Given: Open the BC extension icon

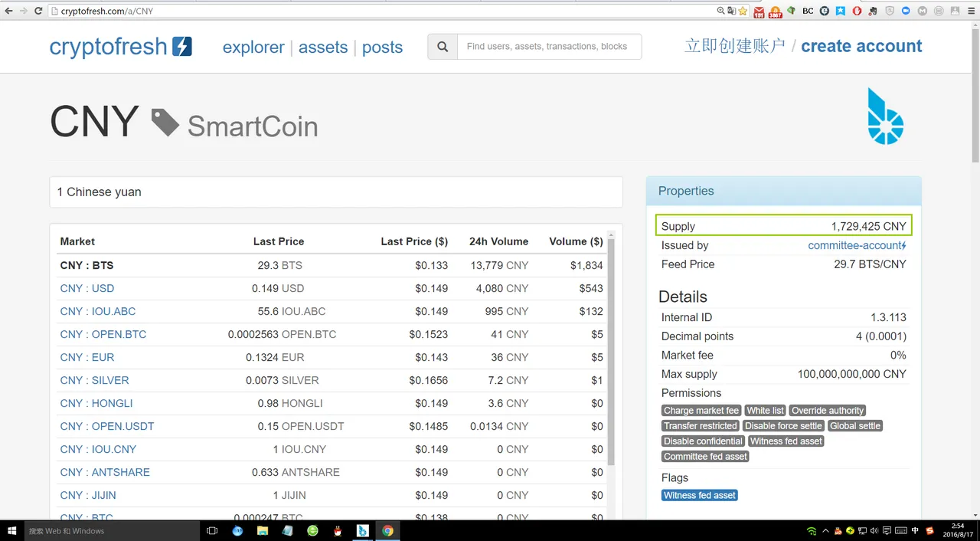Looking at the screenshot, I should (x=808, y=11).
